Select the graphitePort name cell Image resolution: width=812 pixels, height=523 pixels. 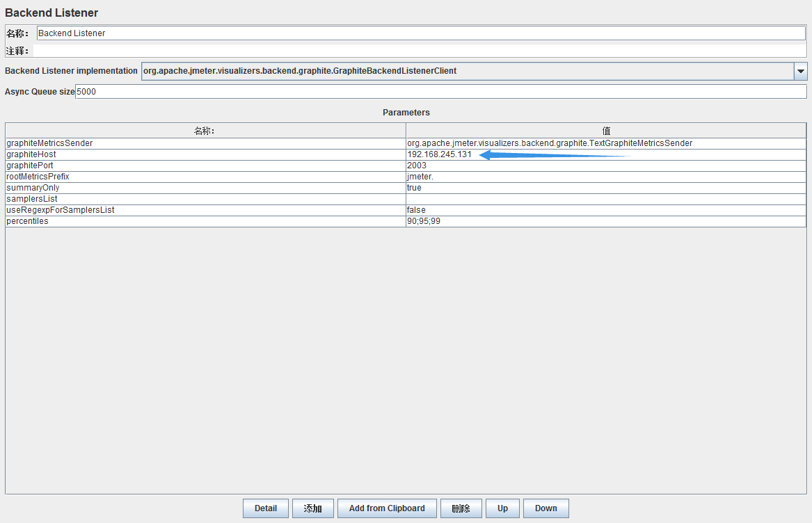coord(205,166)
